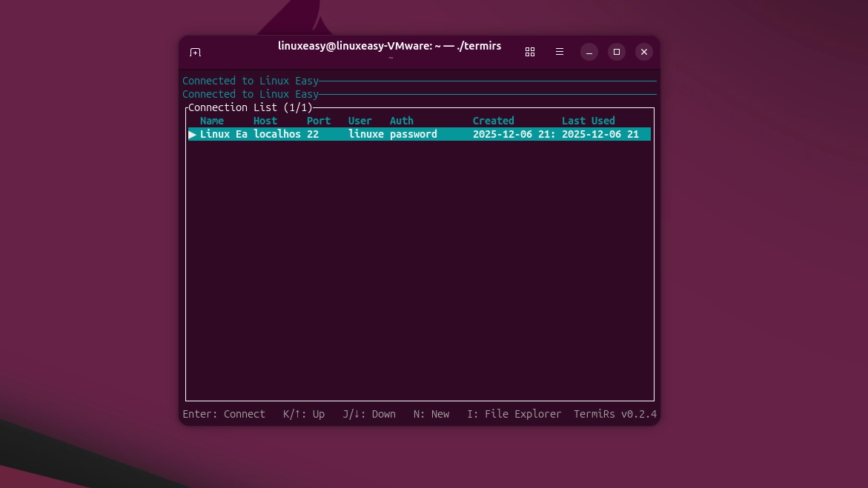Toggle the Name column sort
Screen dimensions: 868x488
click(211, 121)
